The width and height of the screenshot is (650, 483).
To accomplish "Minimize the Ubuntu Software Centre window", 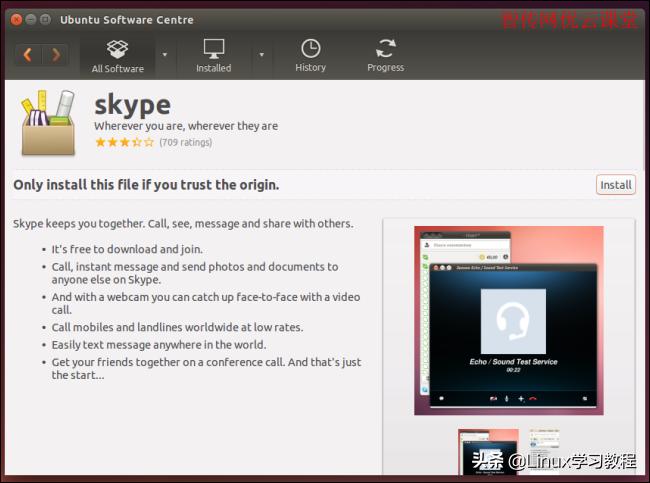I will 29,19.
